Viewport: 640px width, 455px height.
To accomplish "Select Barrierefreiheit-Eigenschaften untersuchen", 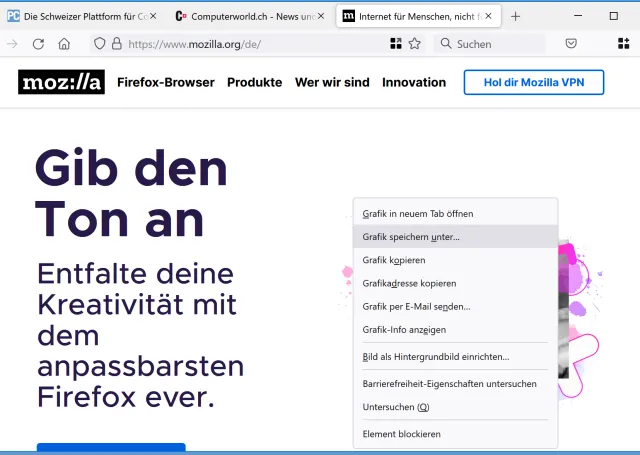I will [456, 384].
